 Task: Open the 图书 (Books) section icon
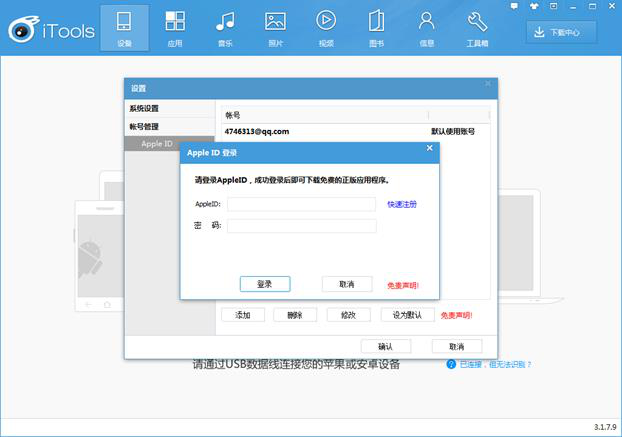click(376, 21)
